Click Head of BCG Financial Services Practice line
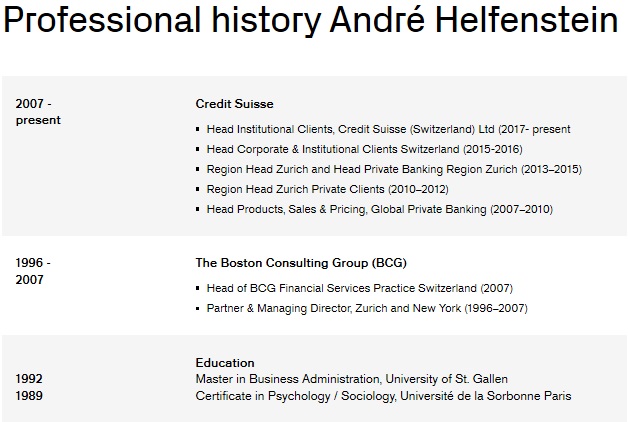The height and width of the screenshot is (422, 628). point(360,288)
